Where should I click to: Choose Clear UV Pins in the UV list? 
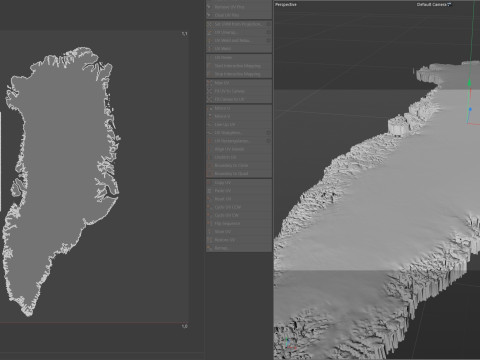(x=239, y=15)
